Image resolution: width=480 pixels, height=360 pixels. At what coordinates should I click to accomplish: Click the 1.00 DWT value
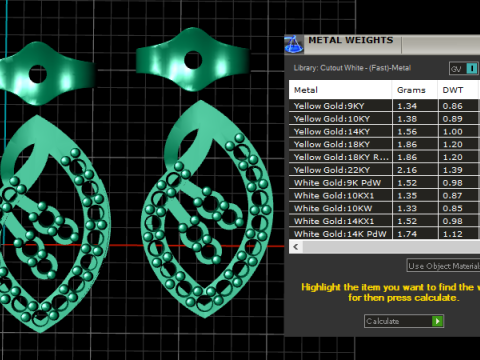coord(453,132)
